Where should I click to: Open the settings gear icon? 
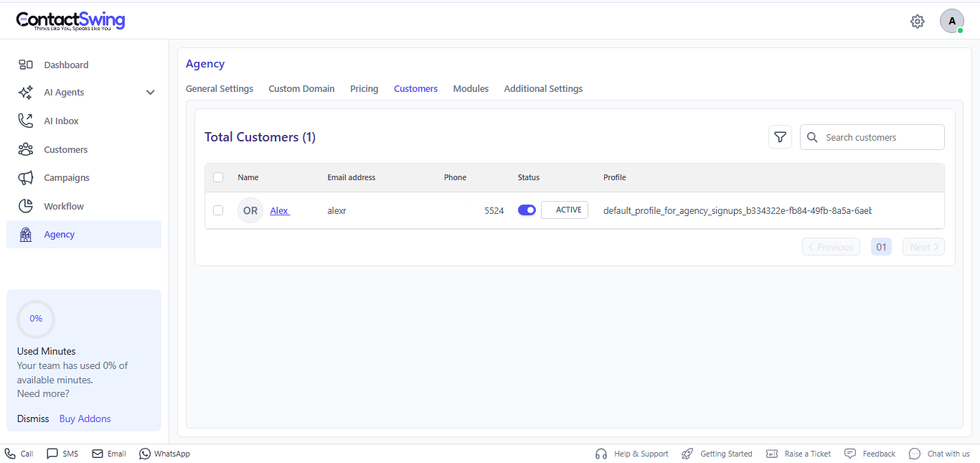click(918, 22)
